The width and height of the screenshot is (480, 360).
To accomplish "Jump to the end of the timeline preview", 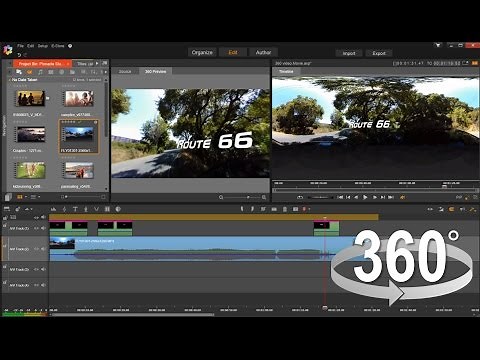I will [x=391, y=197].
